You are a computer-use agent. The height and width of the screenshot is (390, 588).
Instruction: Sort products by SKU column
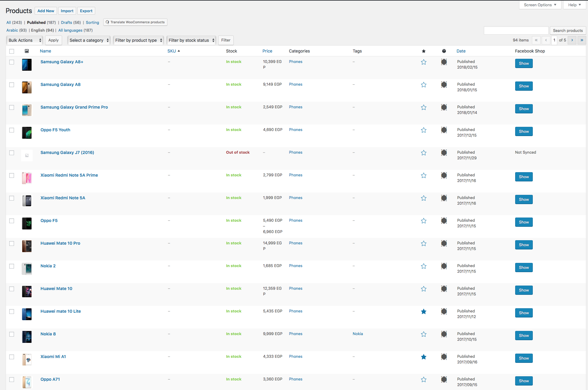point(173,51)
